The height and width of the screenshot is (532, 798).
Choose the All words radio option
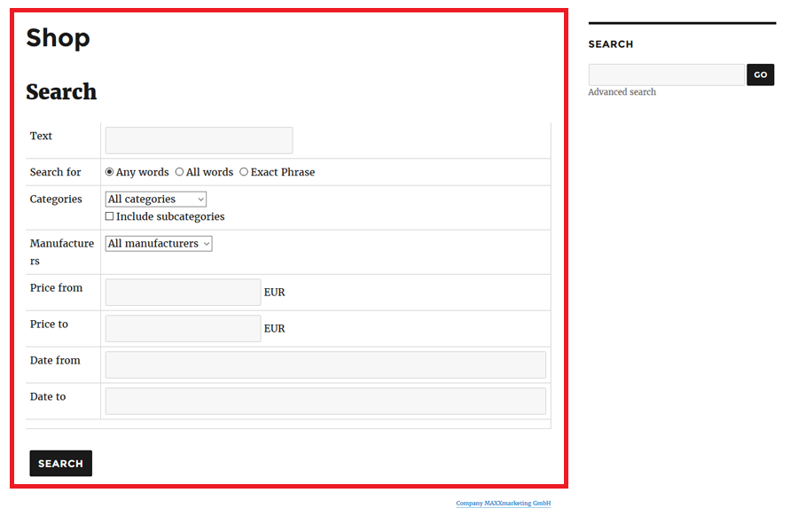(180, 172)
